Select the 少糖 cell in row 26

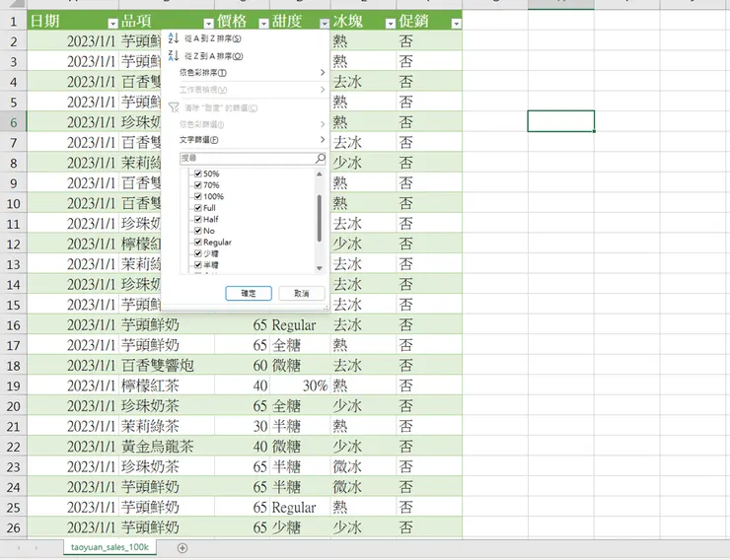click(300, 527)
